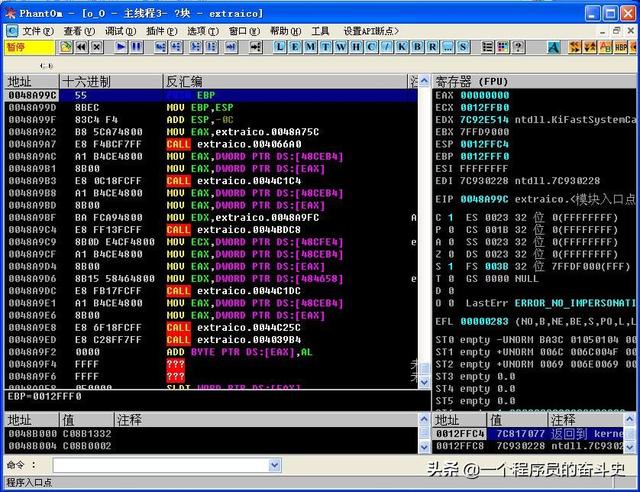Open Executable modules with E toolbar button

(x=295, y=47)
